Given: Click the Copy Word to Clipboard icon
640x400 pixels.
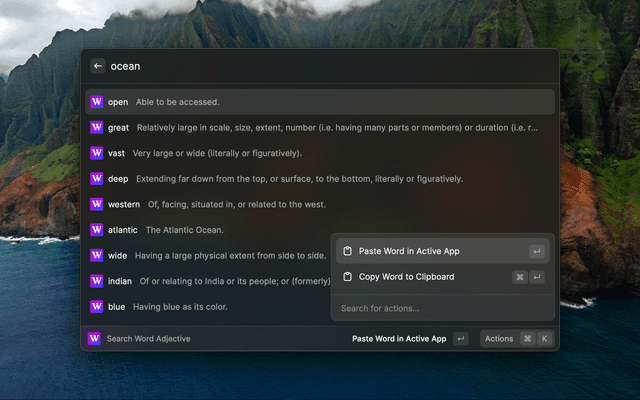Looking at the screenshot, I should tap(347, 277).
